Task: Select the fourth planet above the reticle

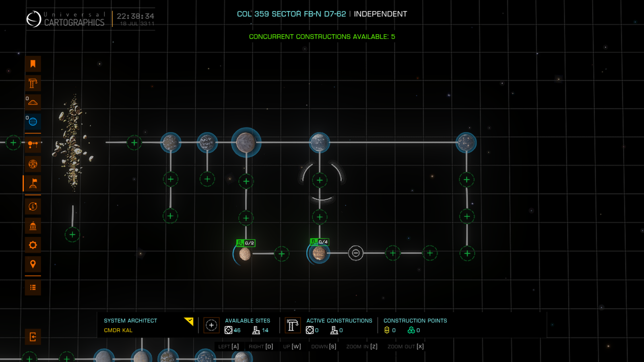Action: tap(320, 142)
